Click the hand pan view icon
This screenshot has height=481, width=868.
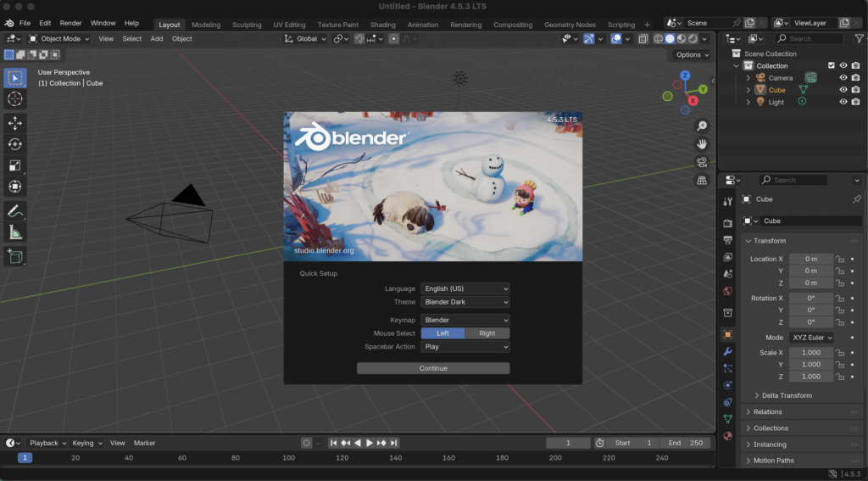[701, 144]
